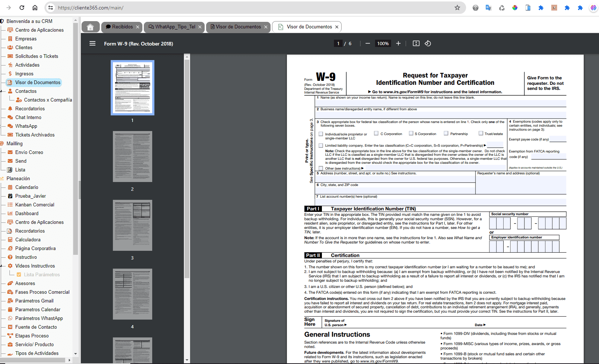Viewport: 599px width, 364px height.
Task: Toggle the PDF sidebar hamburger menu
Action: pyautogui.click(x=92, y=43)
